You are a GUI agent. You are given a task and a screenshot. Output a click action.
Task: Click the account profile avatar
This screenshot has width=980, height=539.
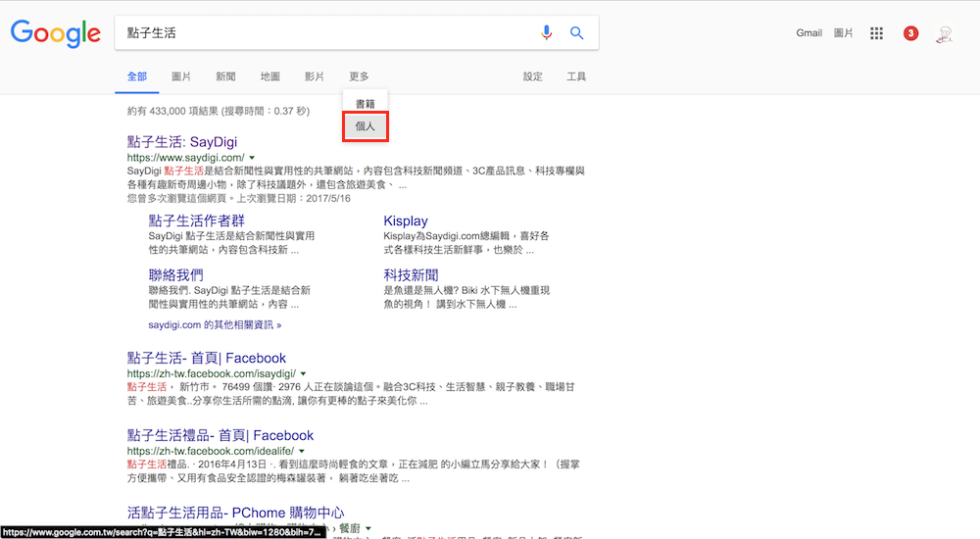pos(946,33)
